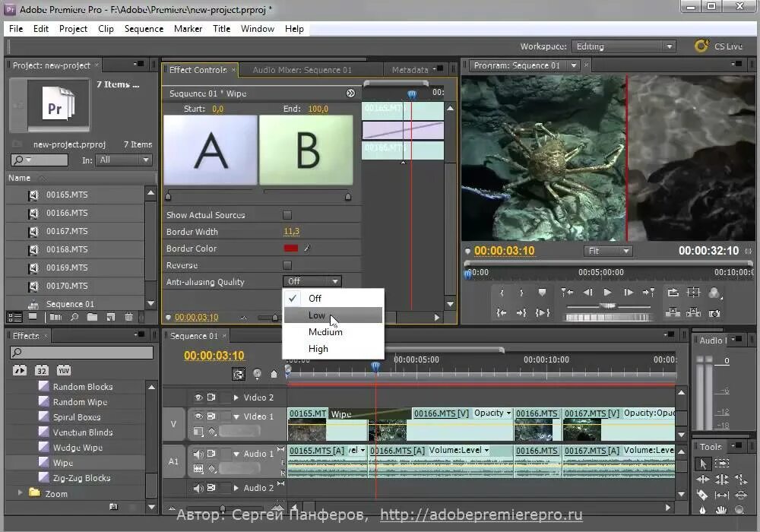The width and height of the screenshot is (760, 532).
Task: Select the Zoom tool in Tools panel
Action: pos(739,510)
